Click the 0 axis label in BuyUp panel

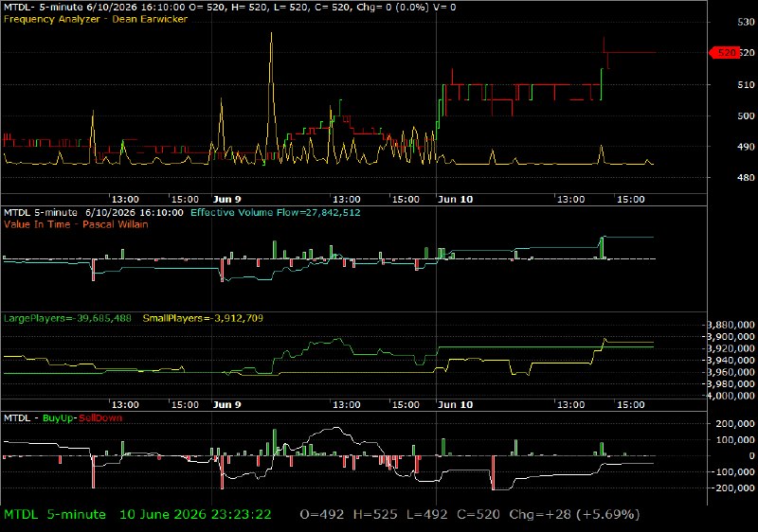click(751, 455)
